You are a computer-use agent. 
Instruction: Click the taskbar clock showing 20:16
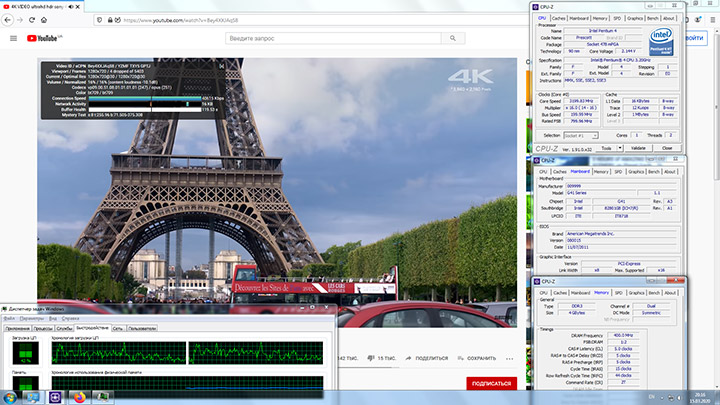(x=700, y=398)
